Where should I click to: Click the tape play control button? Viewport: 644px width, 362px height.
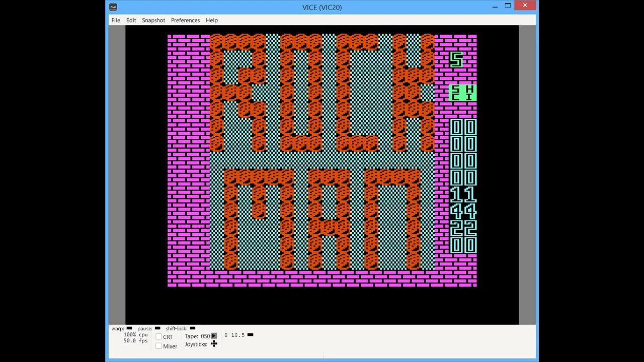[214, 336]
